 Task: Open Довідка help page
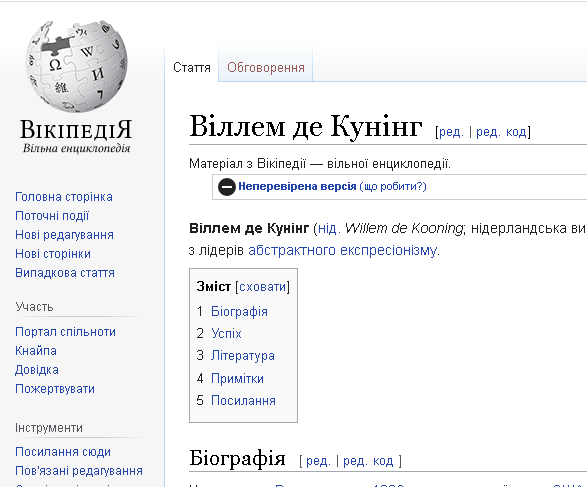[37, 370]
